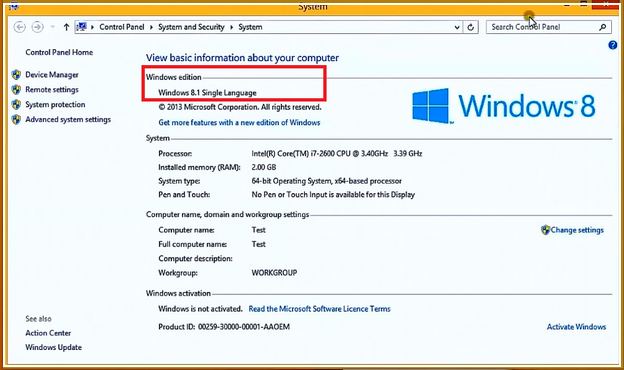
Task: Click the WORKGROUP value
Action: pos(274,273)
